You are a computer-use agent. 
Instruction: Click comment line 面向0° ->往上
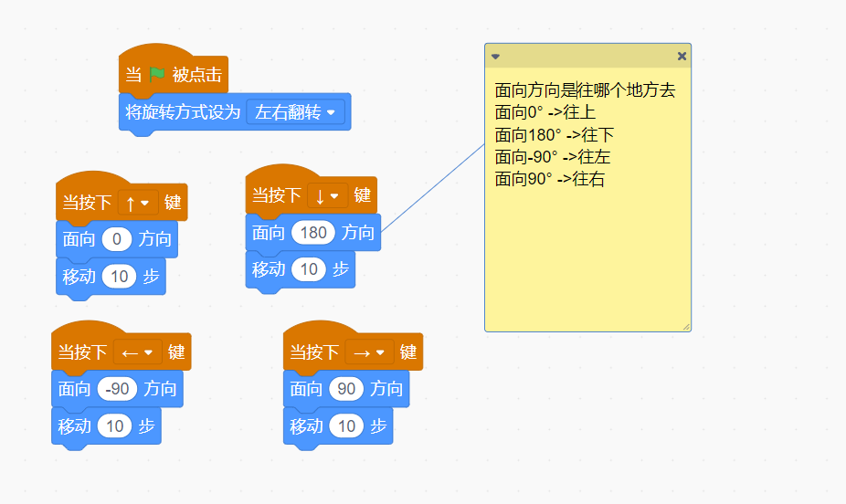pyautogui.click(x=545, y=112)
